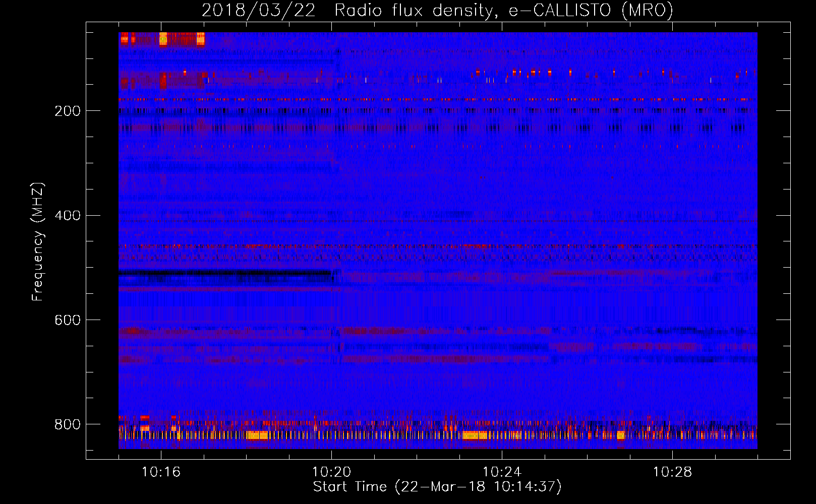
Task: Click the 10:24 time tick label
Action: pos(502,472)
